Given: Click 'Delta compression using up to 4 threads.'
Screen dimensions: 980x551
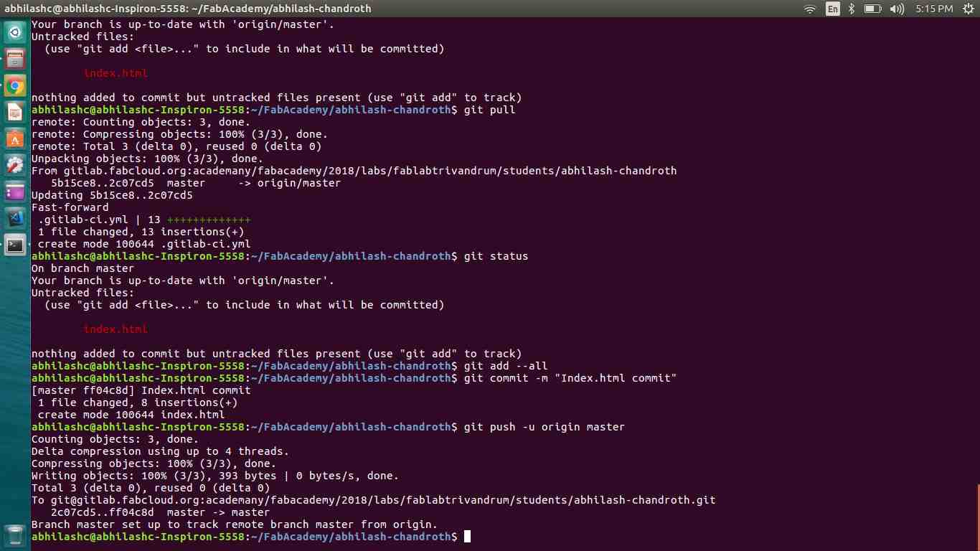Looking at the screenshot, I should [x=160, y=451].
